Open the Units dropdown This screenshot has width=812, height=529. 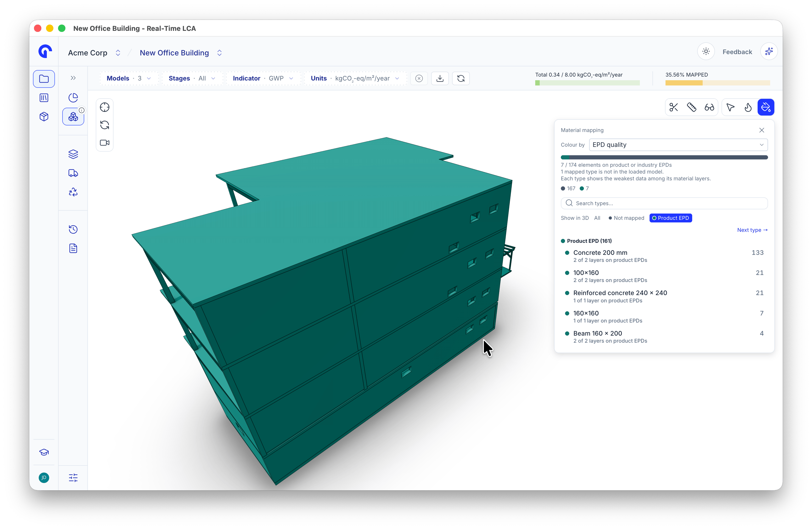click(355, 78)
